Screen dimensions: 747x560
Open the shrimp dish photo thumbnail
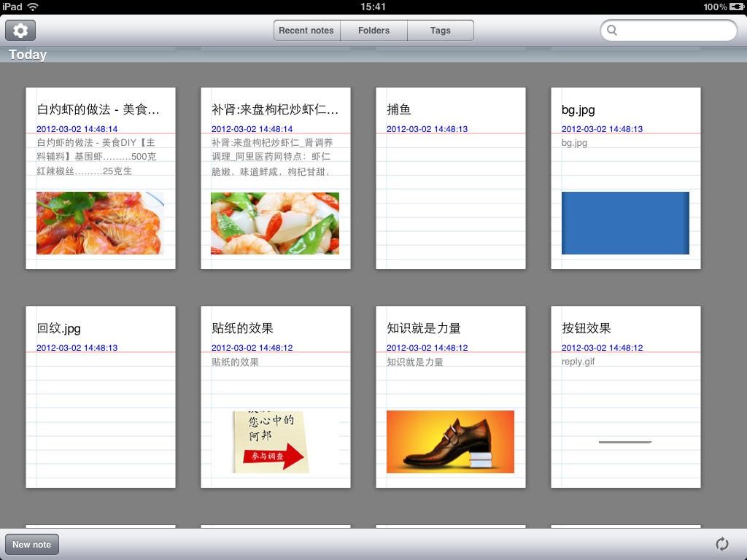[x=100, y=223]
